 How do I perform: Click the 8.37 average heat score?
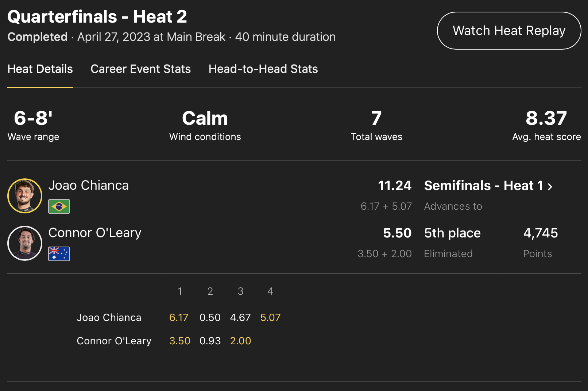(x=546, y=119)
